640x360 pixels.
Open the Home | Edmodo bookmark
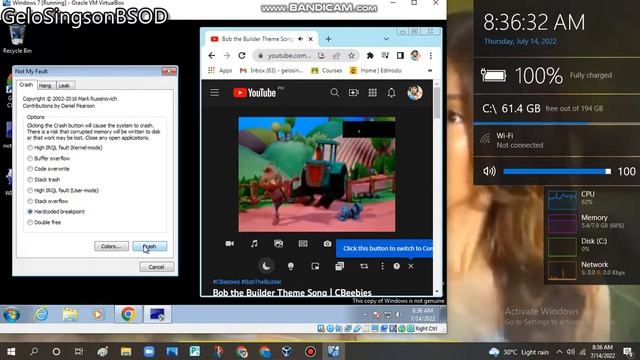[x=376, y=71]
